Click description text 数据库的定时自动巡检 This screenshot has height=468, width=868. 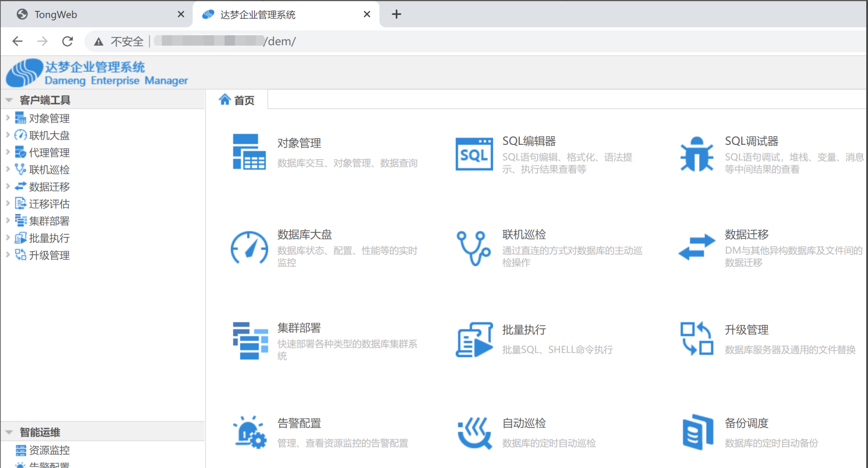pos(549,443)
